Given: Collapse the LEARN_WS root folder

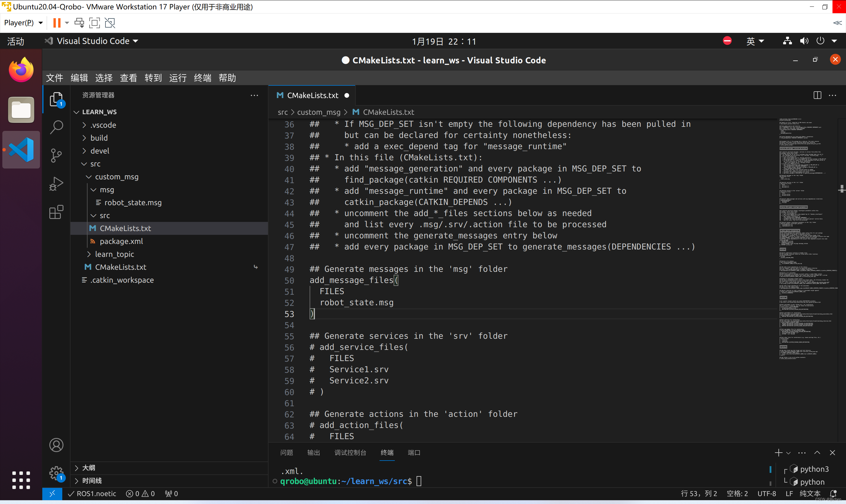Looking at the screenshot, I should click(x=99, y=112).
